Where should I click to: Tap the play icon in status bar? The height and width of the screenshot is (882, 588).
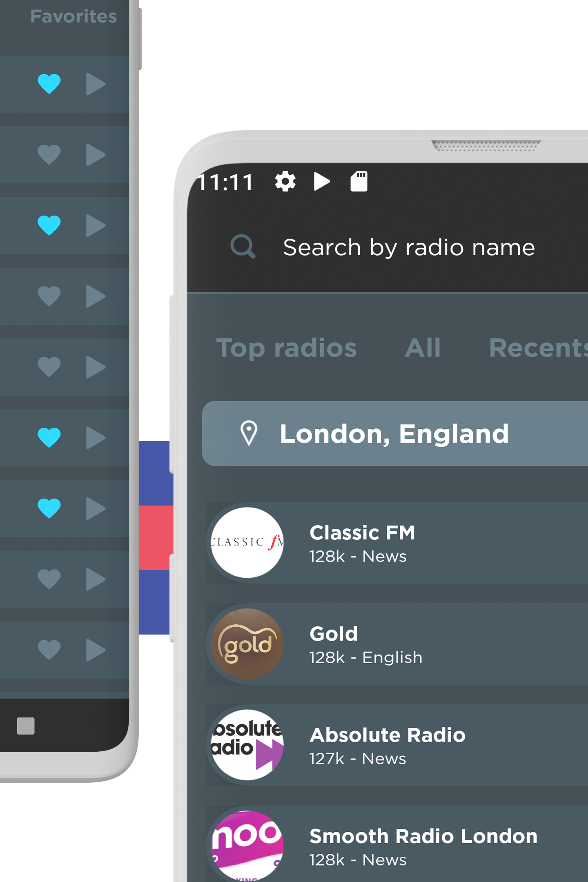click(x=322, y=181)
